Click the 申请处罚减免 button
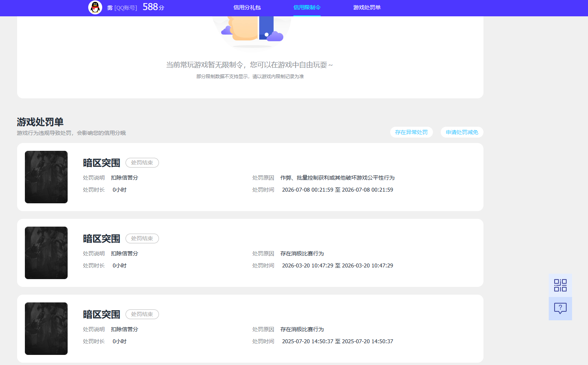Image resolution: width=588 pixels, height=365 pixels. [462, 132]
